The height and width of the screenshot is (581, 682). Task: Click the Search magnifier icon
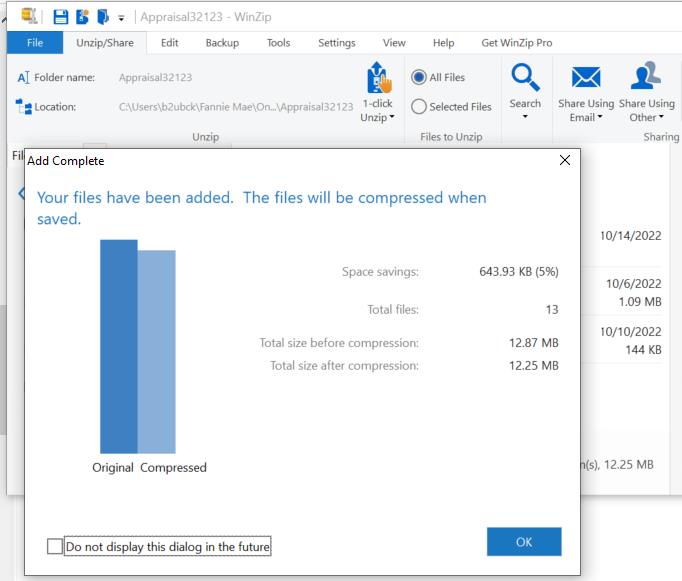525,77
